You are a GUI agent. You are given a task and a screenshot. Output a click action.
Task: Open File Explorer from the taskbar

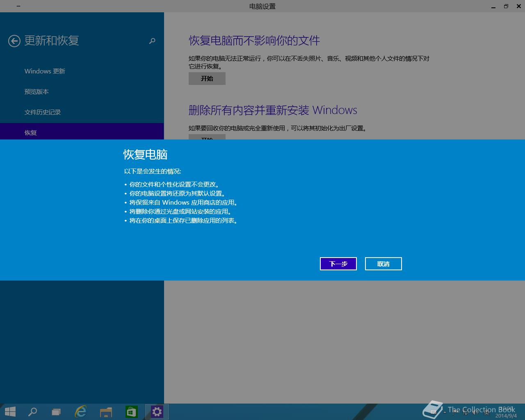pyautogui.click(x=106, y=412)
